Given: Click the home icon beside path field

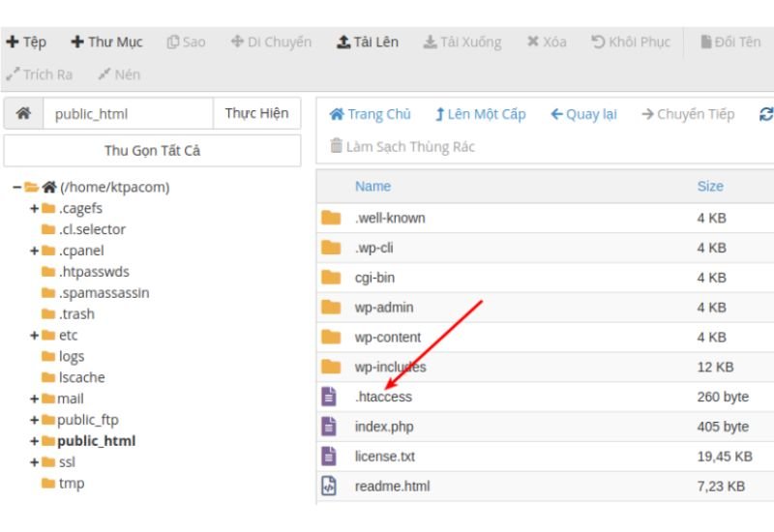Looking at the screenshot, I should [x=23, y=114].
